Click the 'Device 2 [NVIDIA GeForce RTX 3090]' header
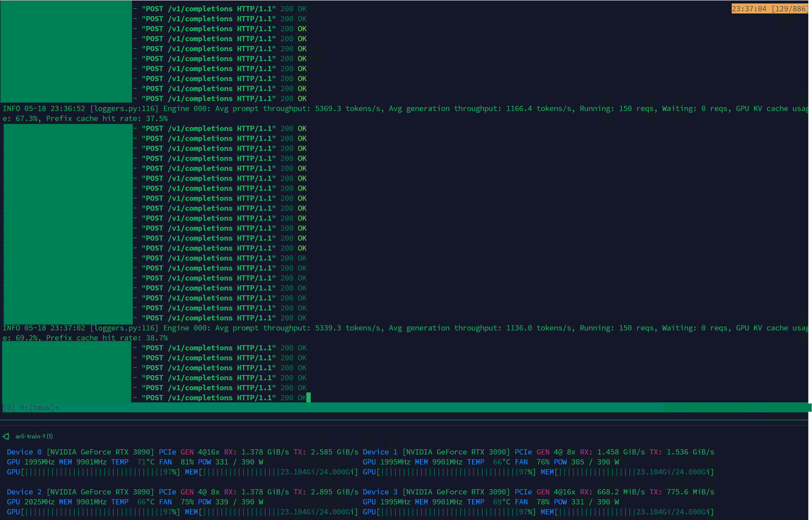This screenshot has width=812, height=520. pos(80,492)
